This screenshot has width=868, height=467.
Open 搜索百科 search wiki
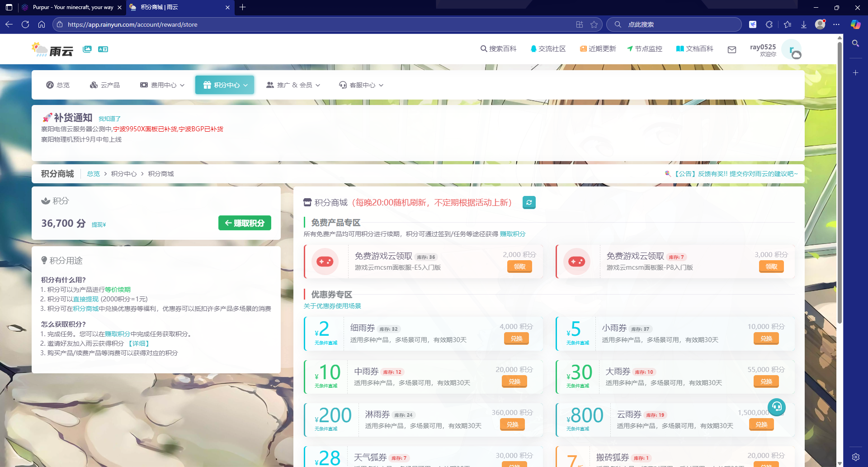point(498,49)
